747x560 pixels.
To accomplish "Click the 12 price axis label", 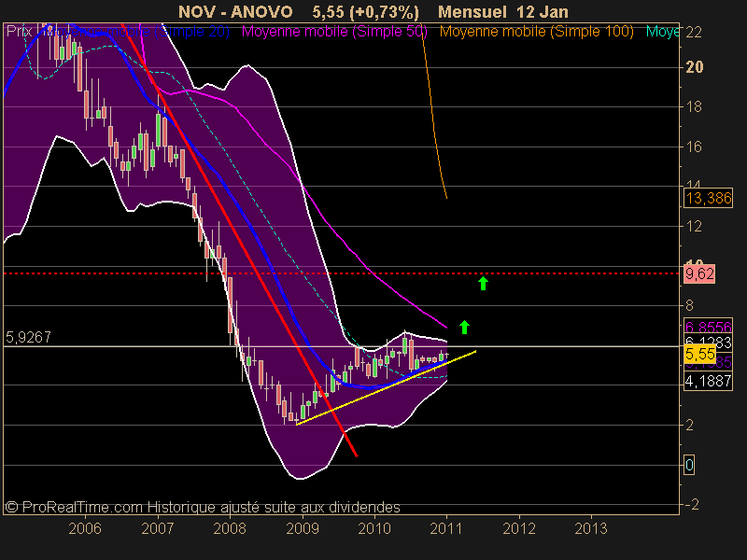I will click(693, 226).
